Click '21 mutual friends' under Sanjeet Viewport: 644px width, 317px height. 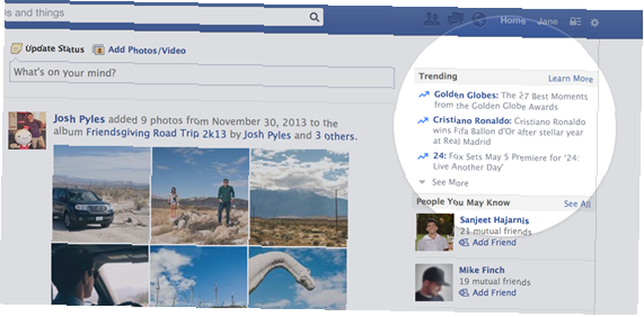tap(496, 231)
